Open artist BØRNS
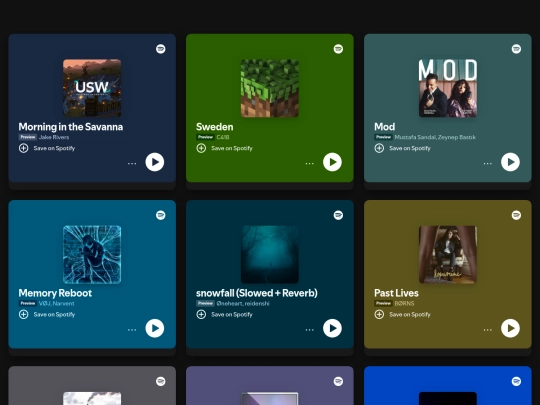This screenshot has width=540, height=405. [404, 303]
